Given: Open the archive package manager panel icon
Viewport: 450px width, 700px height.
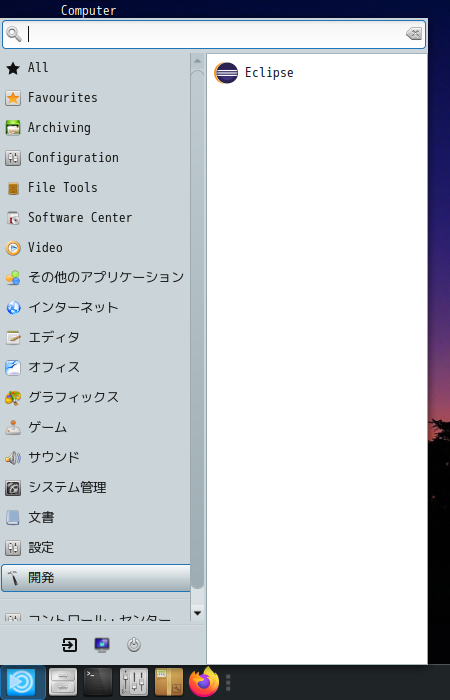Looking at the screenshot, I should click(169, 682).
